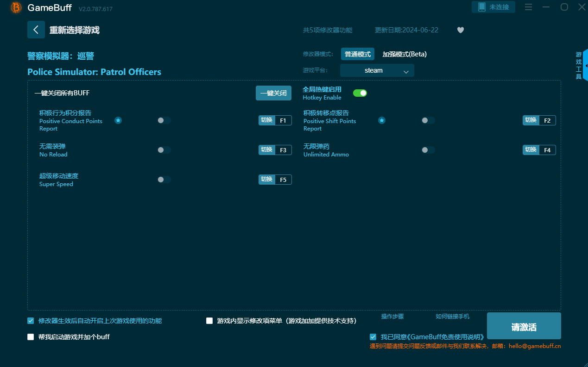Image resolution: width=588 pixels, height=367 pixels.
Task: Click star icon beside Positive Conduct Points
Action: (x=118, y=120)
